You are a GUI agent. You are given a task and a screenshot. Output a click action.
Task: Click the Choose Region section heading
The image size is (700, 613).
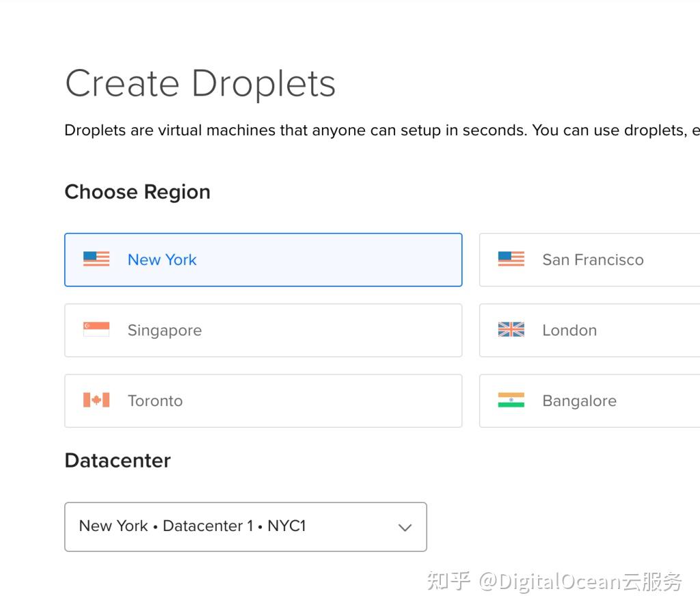[x=137, y=192]
